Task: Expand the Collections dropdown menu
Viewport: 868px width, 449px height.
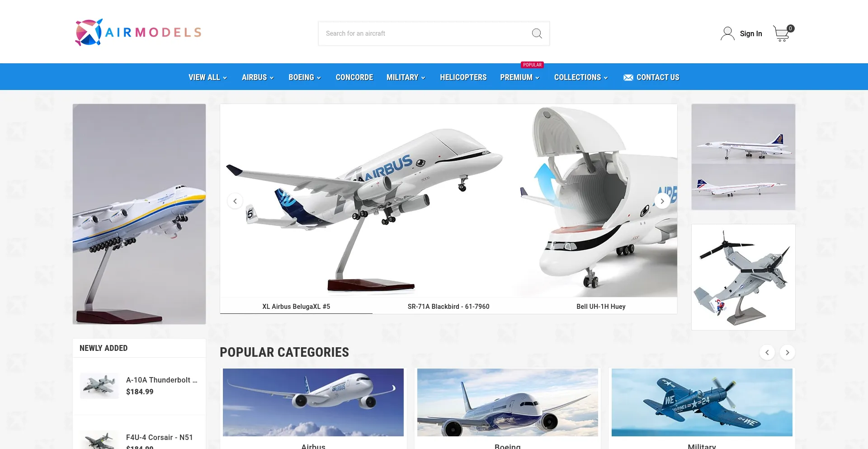Action: (581, 77)
